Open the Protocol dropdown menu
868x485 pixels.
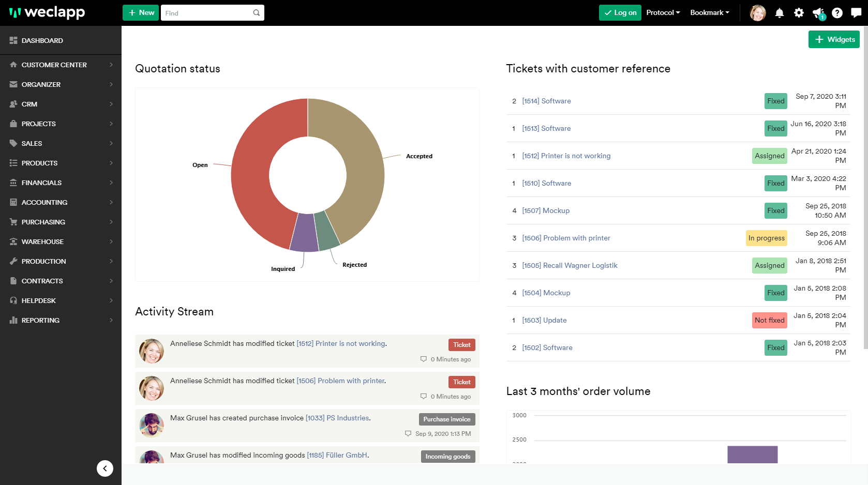(x=663, y=13)
